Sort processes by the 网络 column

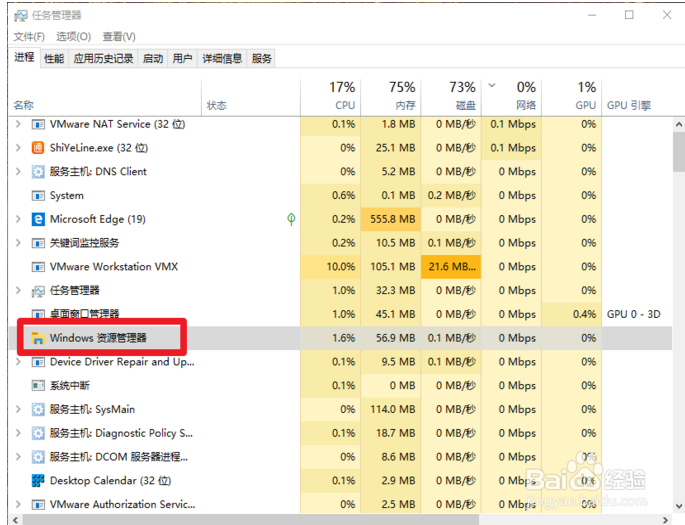click(512, 97)
